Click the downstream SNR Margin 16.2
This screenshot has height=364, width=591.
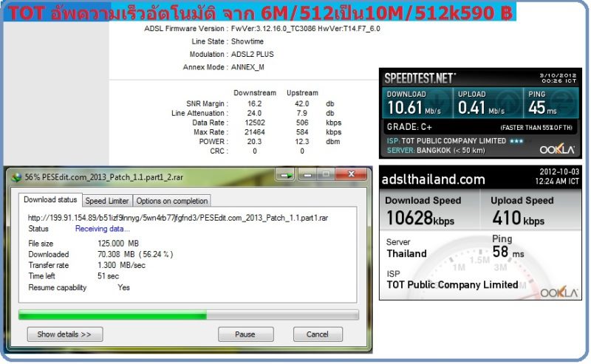click(254, 103)
